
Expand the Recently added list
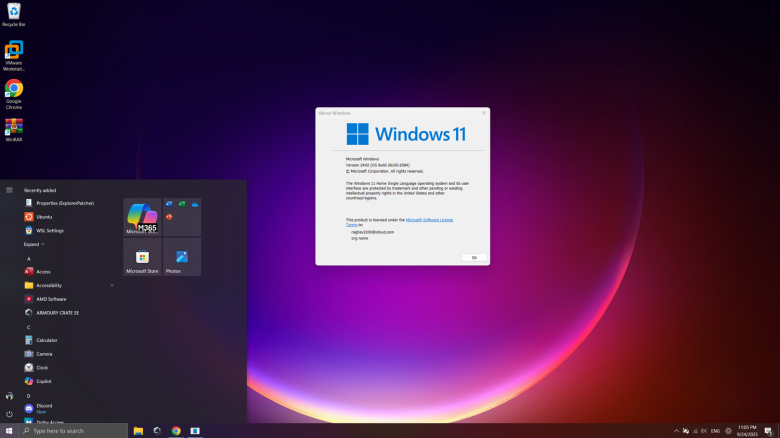[34, 244]
